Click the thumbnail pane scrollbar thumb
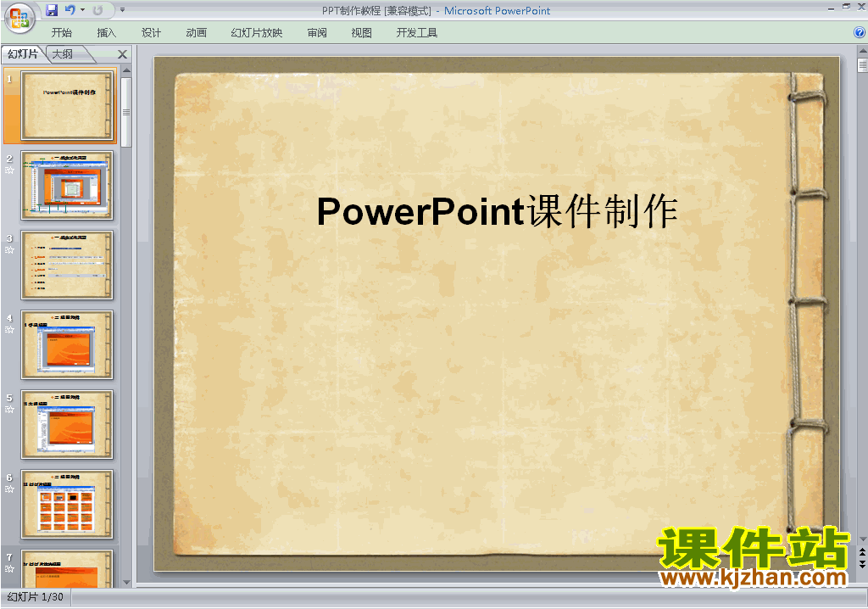Screen dimensions: 868x609 point(126,112)
